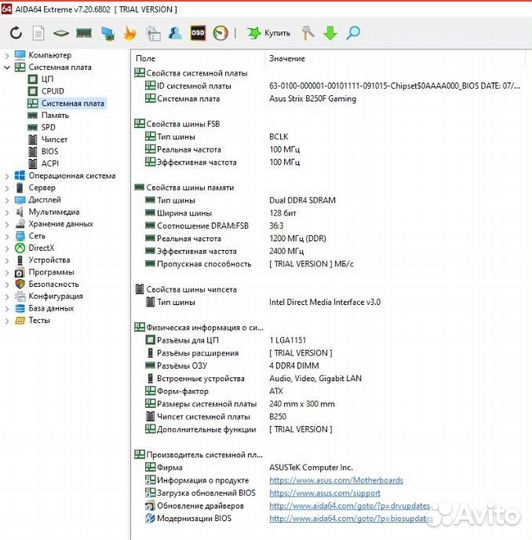The height and width of the screenshot is (540, 532).
Task: Click the green download arrow icon
Action: (x=330, y=33)
